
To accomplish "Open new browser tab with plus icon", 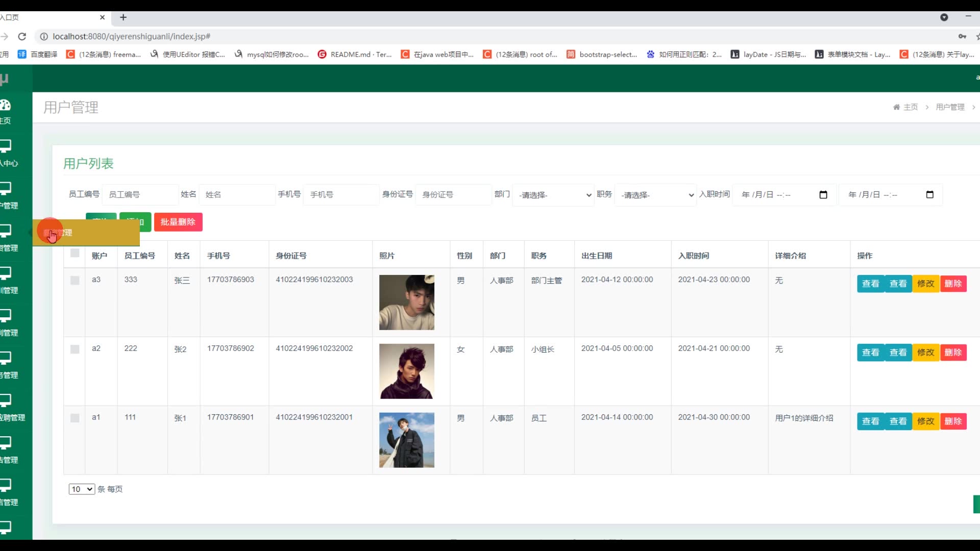I will click(123, 17).
